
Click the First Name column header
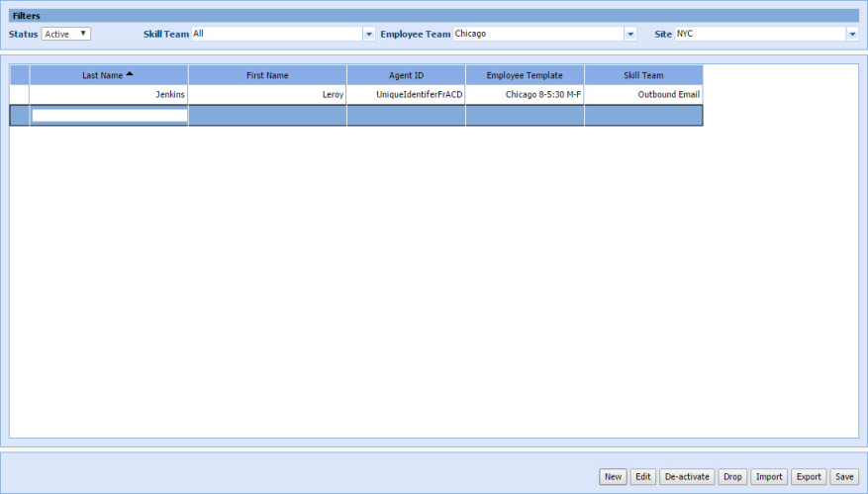(x=267, y=75)
